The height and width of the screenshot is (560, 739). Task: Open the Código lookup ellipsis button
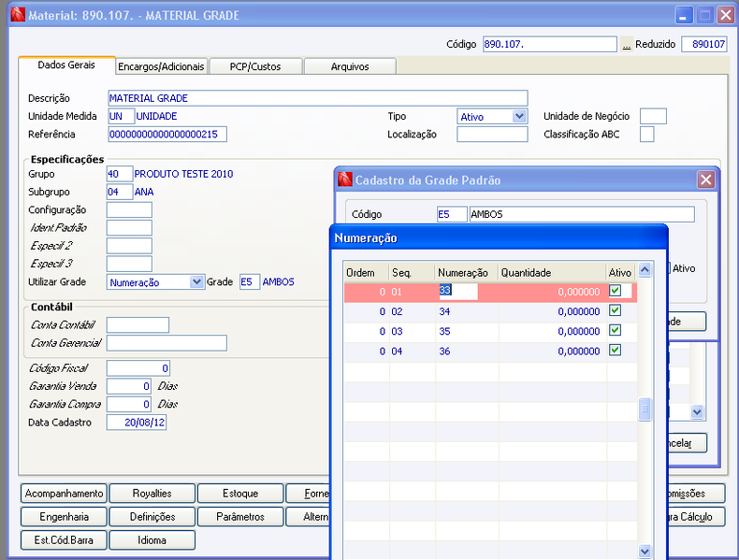pos(626,45)
